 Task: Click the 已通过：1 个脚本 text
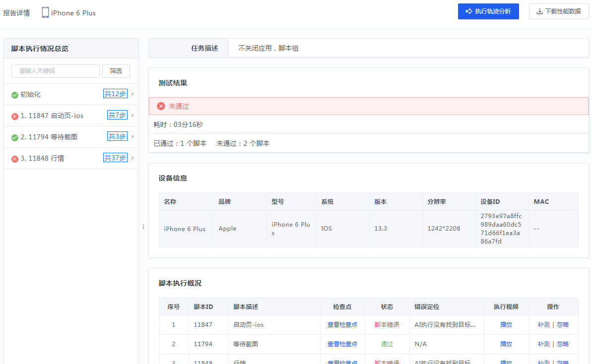pyautogui.click(x=180, y=143)
